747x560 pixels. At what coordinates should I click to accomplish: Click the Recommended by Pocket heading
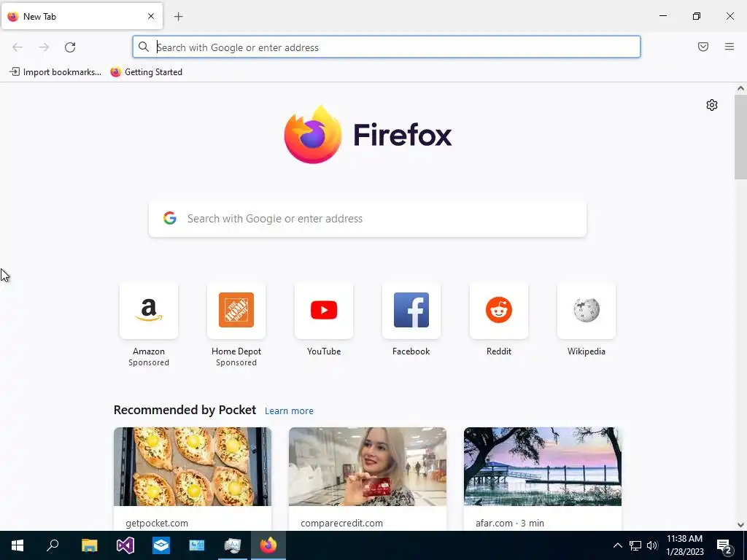[185, 410]
